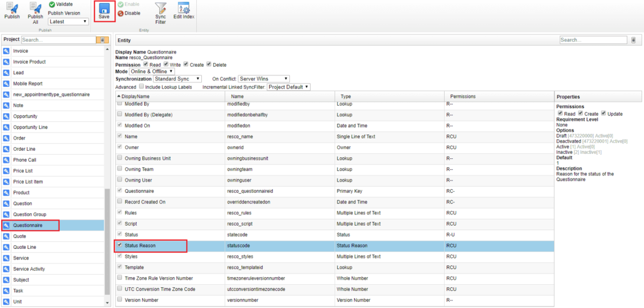Click the Publish All icon
The image size is (644, 308).
pyautogui.click(x=35, y=8)
